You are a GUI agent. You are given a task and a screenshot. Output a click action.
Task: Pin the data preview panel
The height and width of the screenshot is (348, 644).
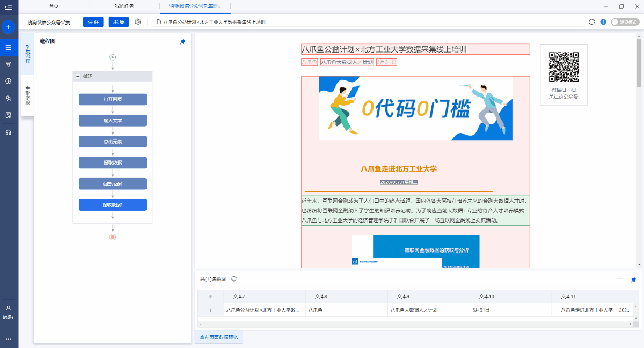tap(633, 279)
